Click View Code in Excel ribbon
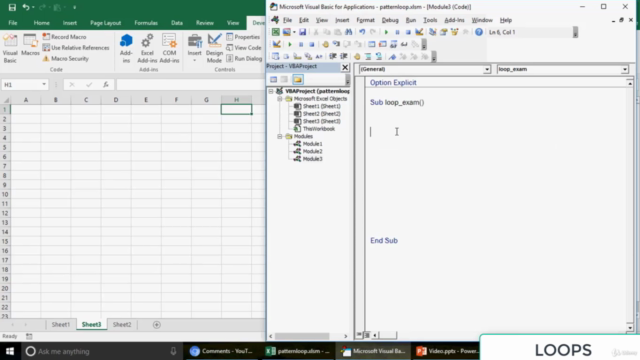The width and height of the screenshot is (640, 360). pyautogui.click(x=244, y=48)
